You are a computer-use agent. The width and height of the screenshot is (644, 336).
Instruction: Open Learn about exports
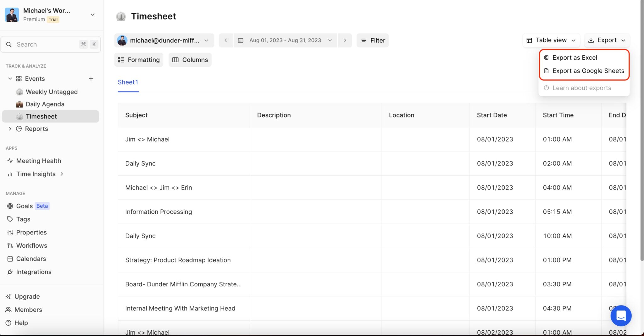click(582, 88)
